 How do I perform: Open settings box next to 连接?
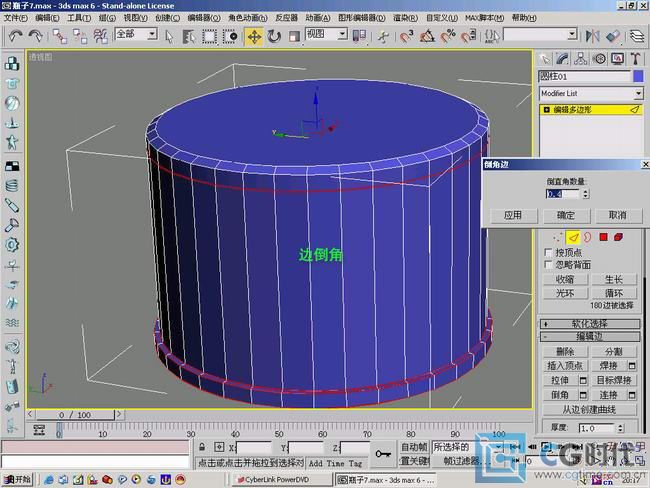(632, 395)
